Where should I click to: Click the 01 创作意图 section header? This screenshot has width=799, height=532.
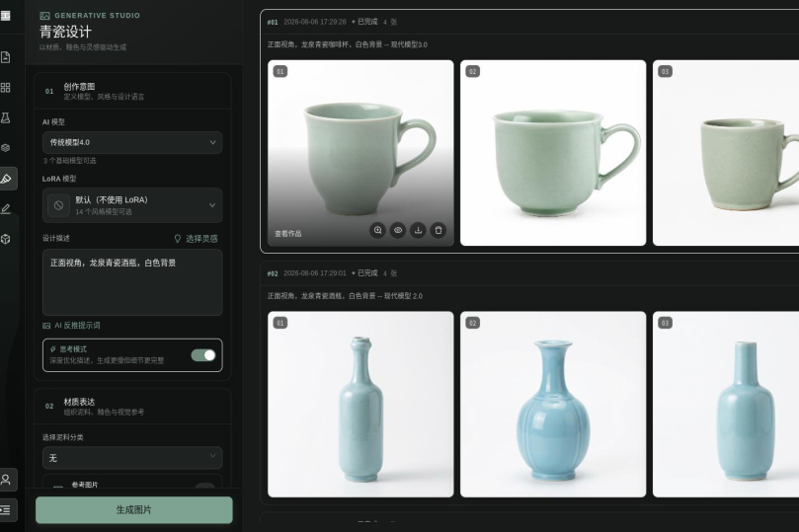click(132, 91)
